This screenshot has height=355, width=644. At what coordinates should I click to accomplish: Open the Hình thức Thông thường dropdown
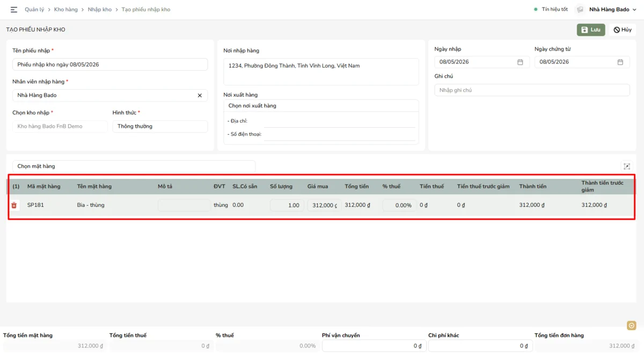160,126
